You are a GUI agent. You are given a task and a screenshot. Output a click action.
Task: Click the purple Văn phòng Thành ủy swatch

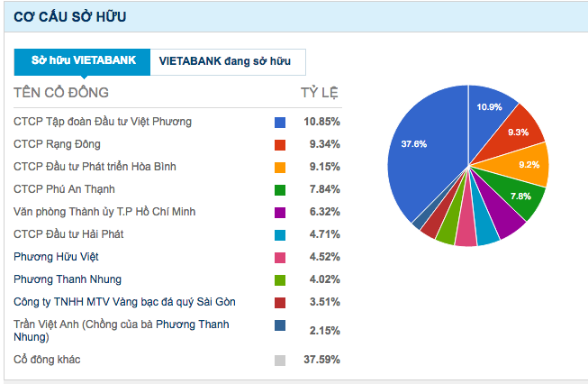pyautogui.click(x=280, y=212)
